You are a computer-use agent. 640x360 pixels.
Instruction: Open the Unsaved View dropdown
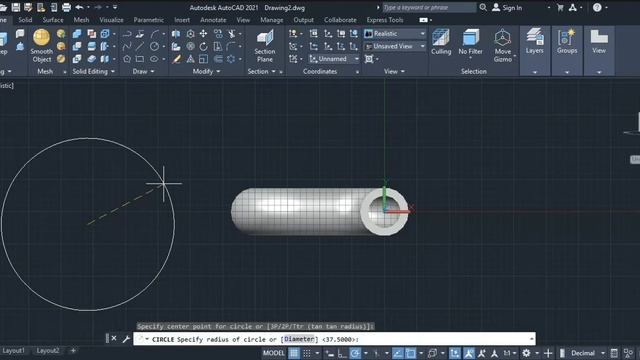[x=395, y=47]
